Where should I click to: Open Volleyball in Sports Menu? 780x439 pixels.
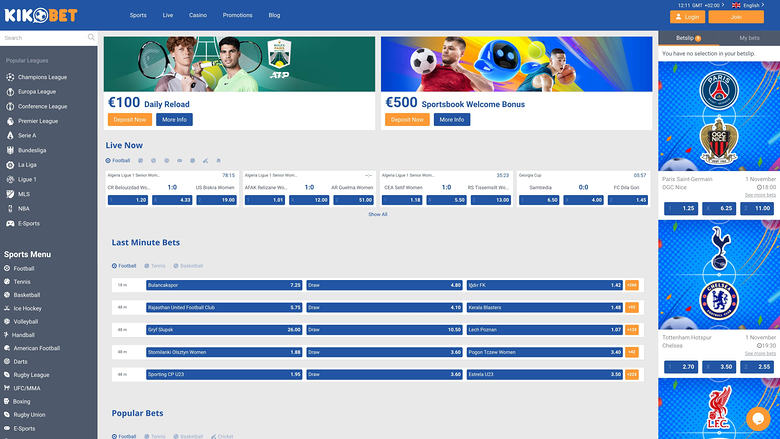point(25,322)
